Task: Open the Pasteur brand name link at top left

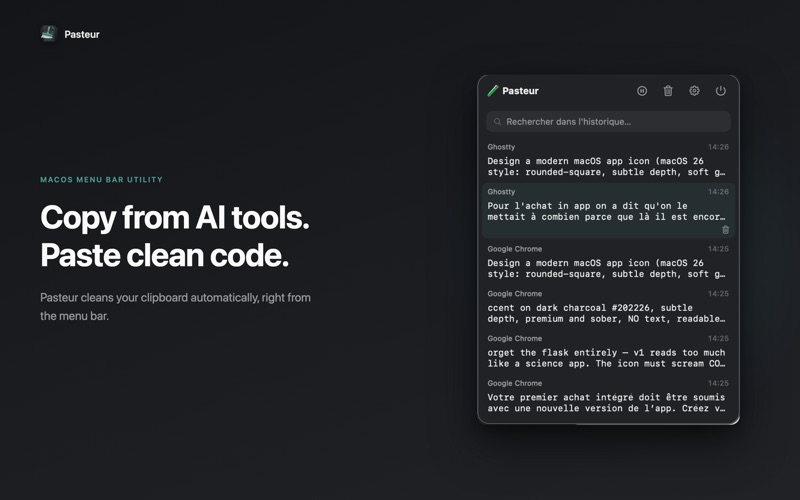Action: click(x=82, y=34)
